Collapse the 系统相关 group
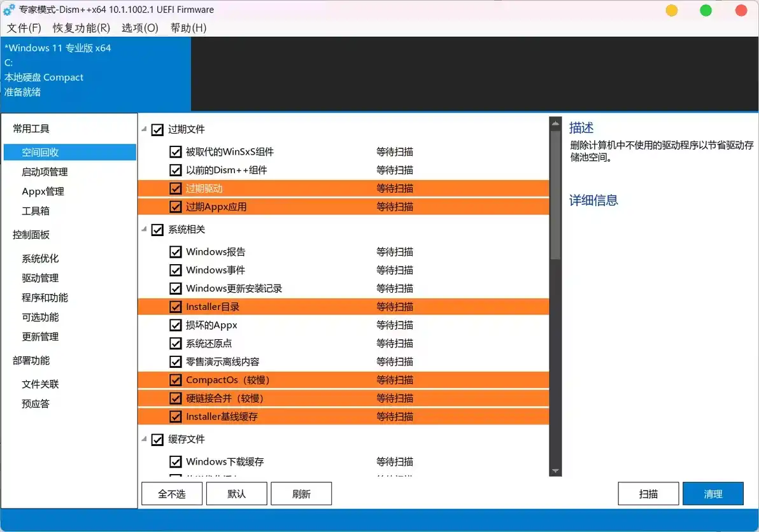 [x=143, y=230]
